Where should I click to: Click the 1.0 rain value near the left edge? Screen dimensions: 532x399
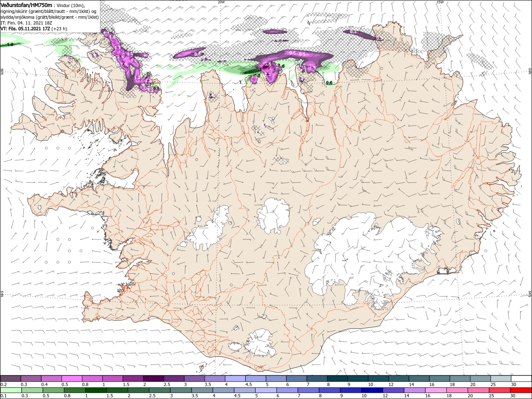click(x=10, y=44)
